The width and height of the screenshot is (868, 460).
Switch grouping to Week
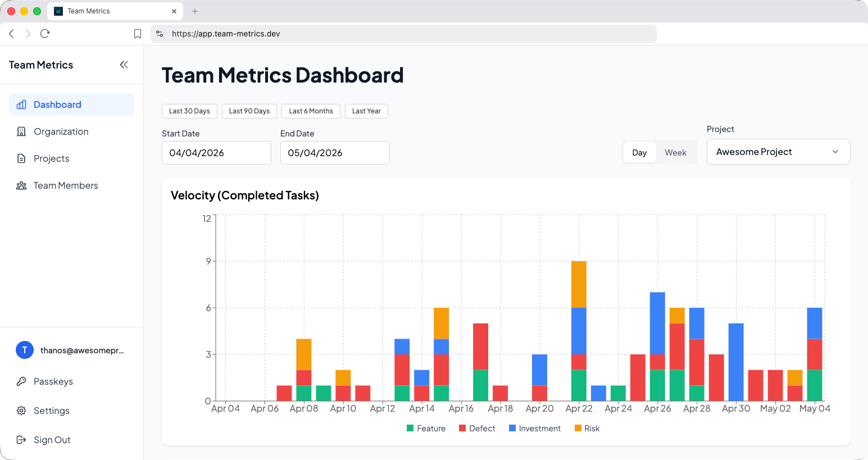pyautogui.click(x=676, y=153)
